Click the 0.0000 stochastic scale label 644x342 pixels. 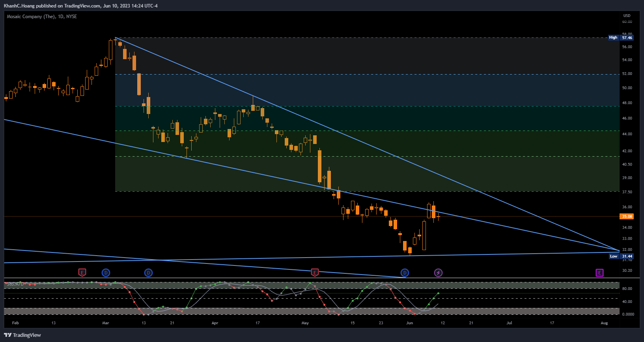pyautogui.click(x=628, y=314)
